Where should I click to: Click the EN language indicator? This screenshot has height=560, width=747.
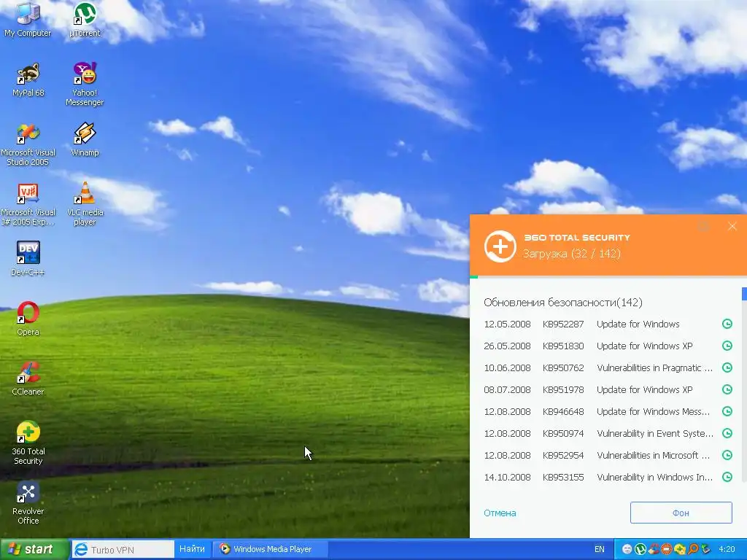(600, 549)
